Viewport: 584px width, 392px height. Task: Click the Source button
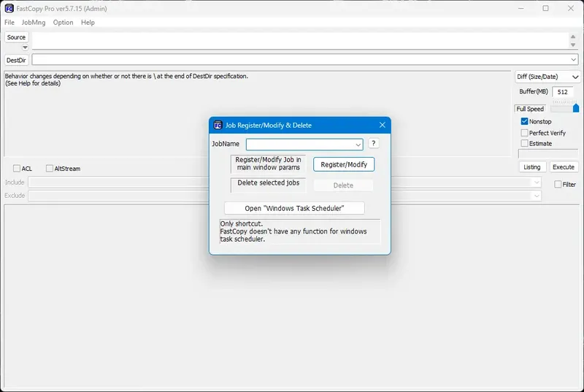click(x=16, y=37)
